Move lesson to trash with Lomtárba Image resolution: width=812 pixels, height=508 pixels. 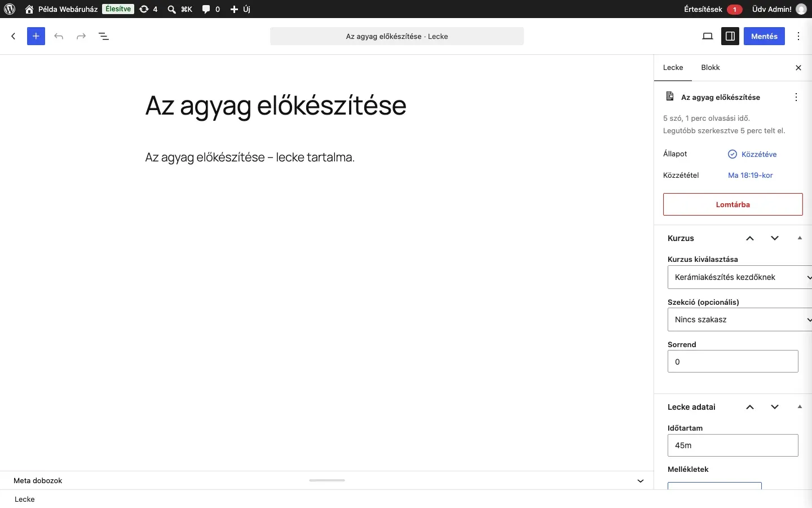click(733, 204)
